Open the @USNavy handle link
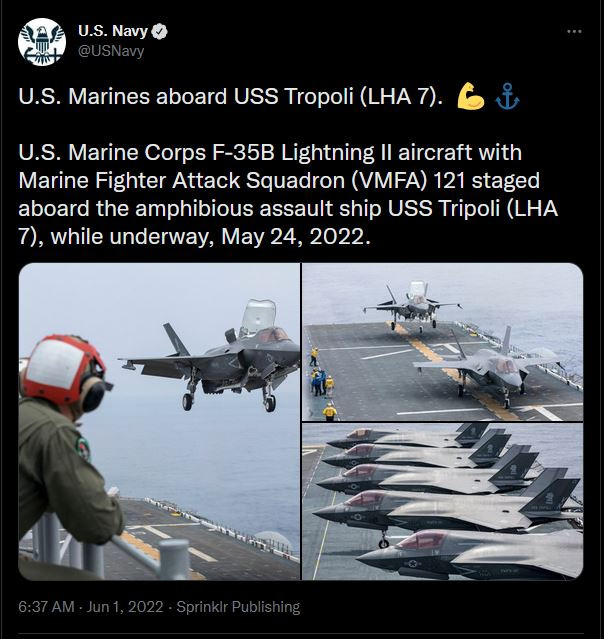This screenshot has height=639, width=604. [x=111, y=51]
